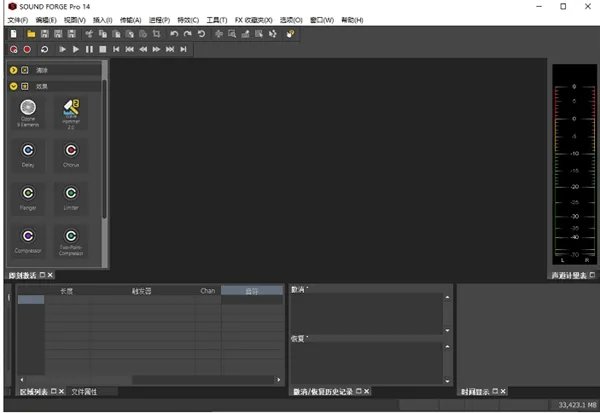This screenshot has height=413, width=600.
Task: Close the regions list panel
Action: click(x=61, y=391)
